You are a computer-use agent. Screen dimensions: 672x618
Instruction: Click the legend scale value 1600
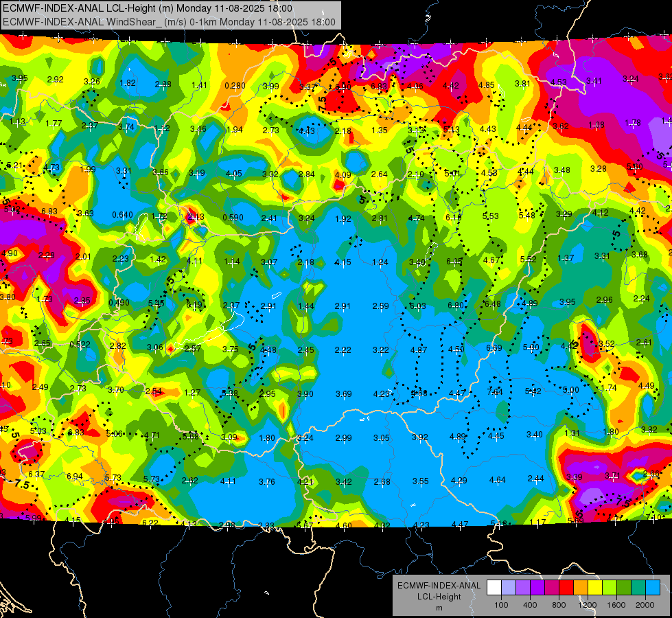pyautogui.click(x=616, y=605)
